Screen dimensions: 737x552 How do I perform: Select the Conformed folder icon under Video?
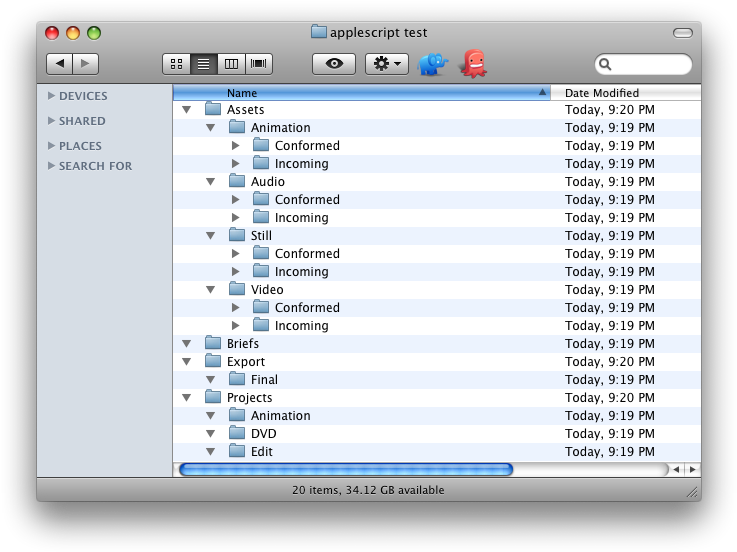coord(261,307)
